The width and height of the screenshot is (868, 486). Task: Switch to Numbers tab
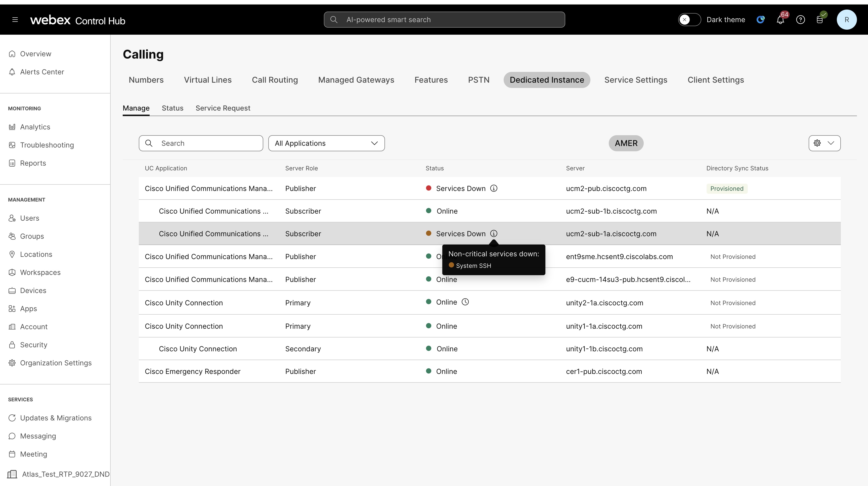coord(146,80)
